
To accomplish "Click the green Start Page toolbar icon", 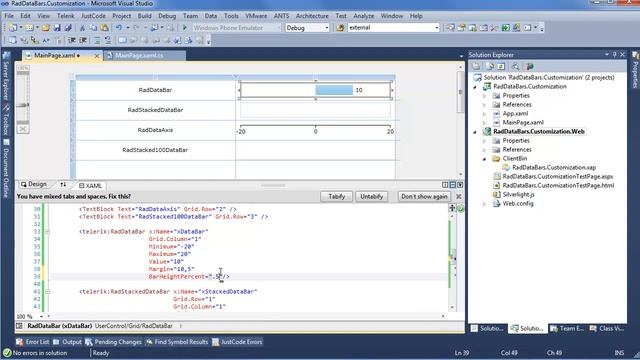I will pyautogui.click(x=506, y=28).
